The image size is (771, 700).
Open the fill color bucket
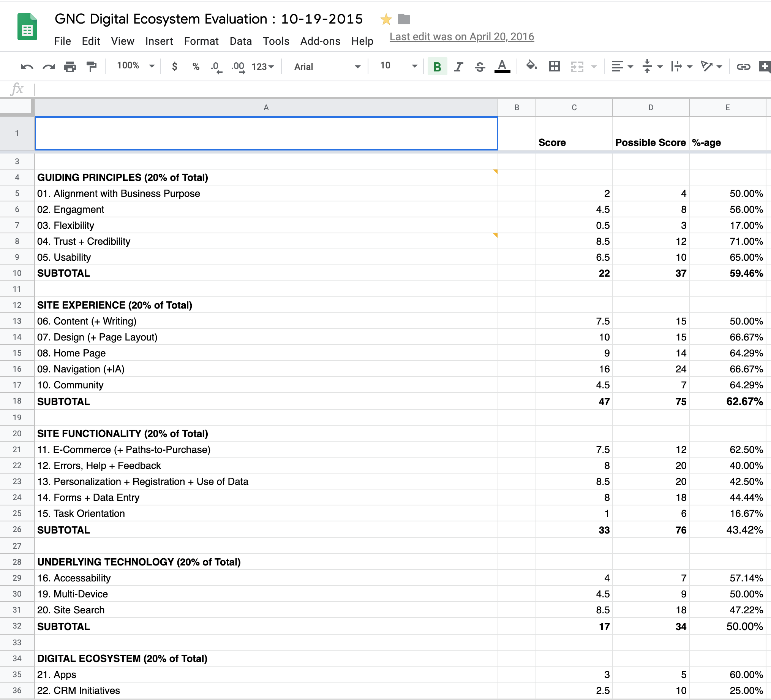(531, 66)
